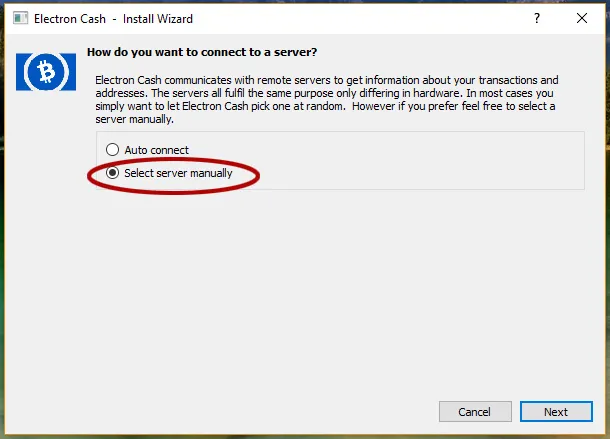The height and width of the screenshot is (439, 610).
Task: Close the Install Wizard window
Action: coord(582,18)
